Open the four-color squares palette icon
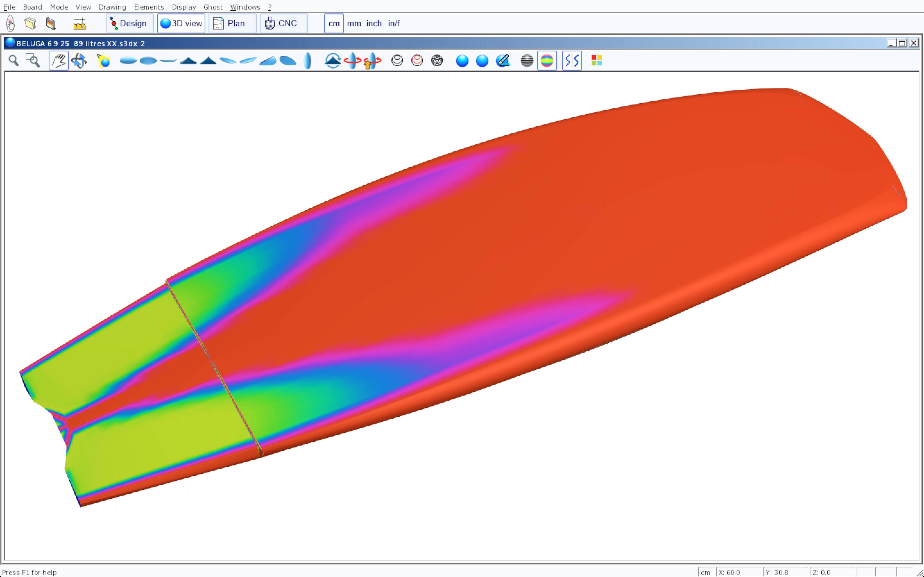Viewport: 924px width, 577px height. click(x=596, y=61)
